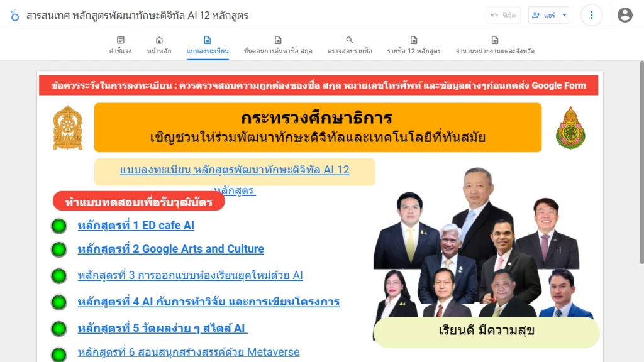Image resolution: width=644 pixels, height=362 pixels.
Task: Click the vertical page scrollbar
Action: click(641, 163)
